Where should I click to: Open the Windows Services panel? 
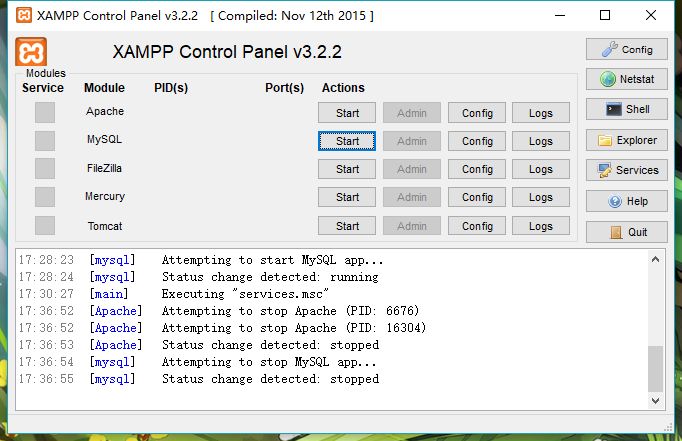coord(626,170)
